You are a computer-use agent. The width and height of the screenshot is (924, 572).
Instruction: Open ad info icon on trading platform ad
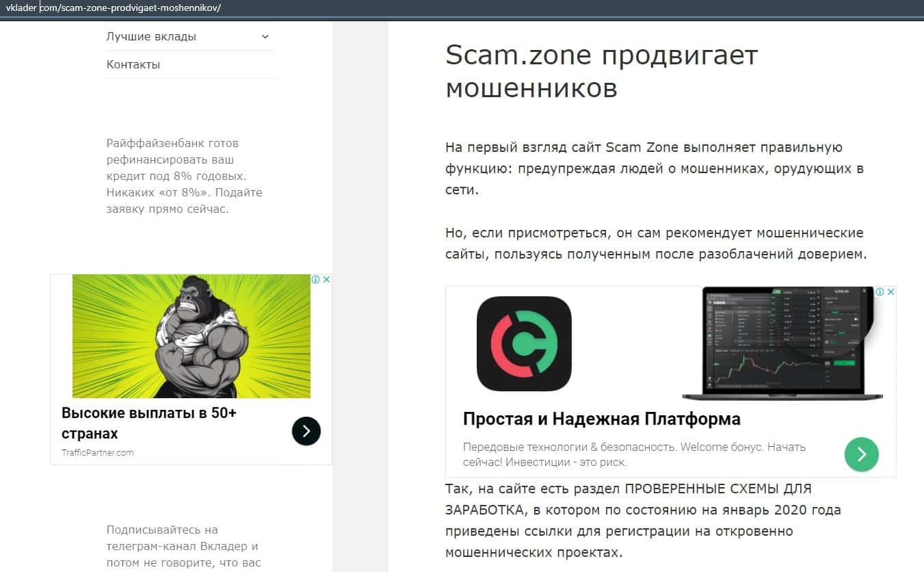(x=880, y=292)
